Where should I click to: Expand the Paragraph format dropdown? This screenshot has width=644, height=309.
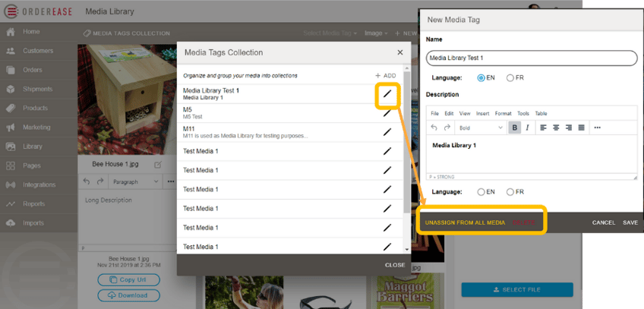pos(135,182)
